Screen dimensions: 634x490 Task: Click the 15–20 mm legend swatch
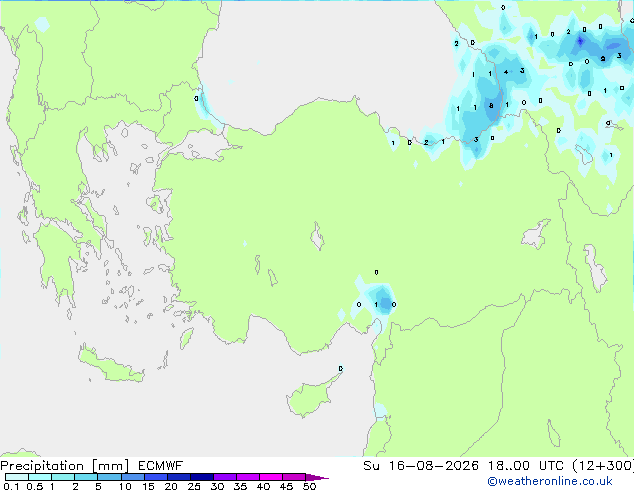(156, 477)
